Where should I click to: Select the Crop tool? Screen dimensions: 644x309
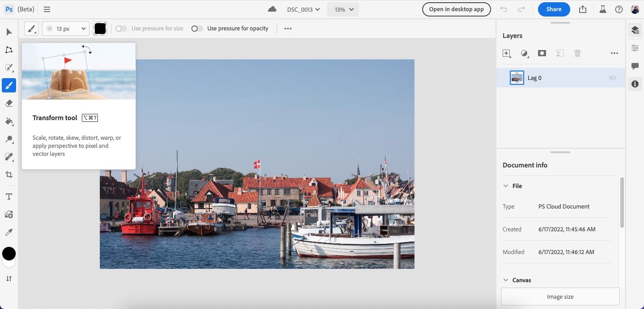click(x=9, y=175)
